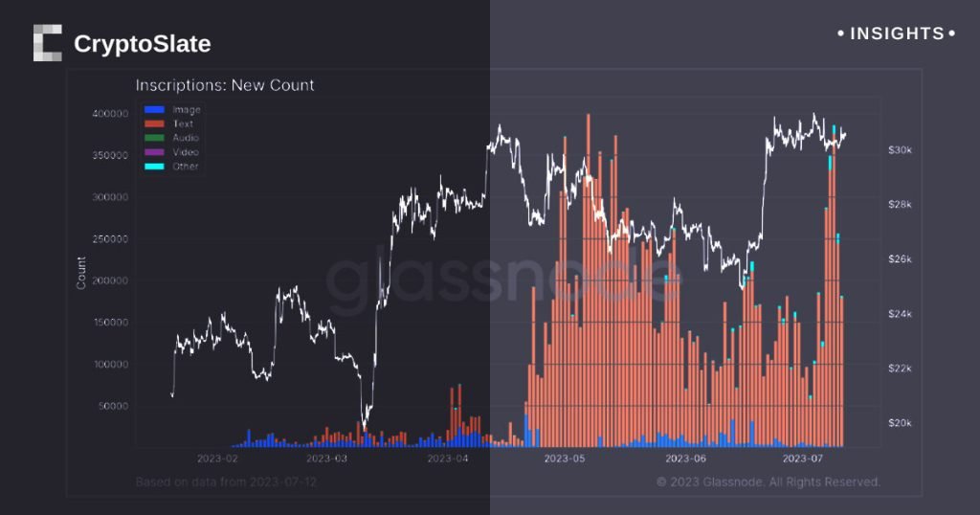980x515 pixels.
Task: Select the green Audio legend swatch
Action: pyautogui.click(x=154, y=138)
